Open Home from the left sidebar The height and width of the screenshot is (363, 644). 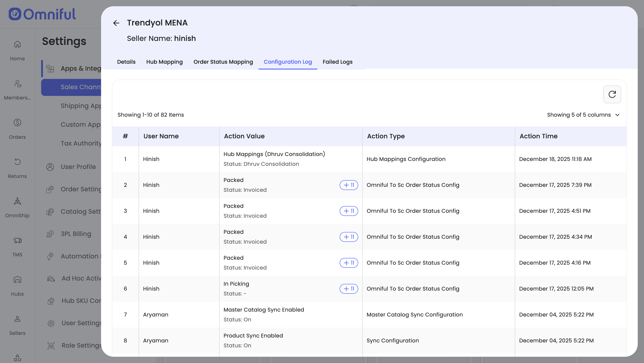17,50
